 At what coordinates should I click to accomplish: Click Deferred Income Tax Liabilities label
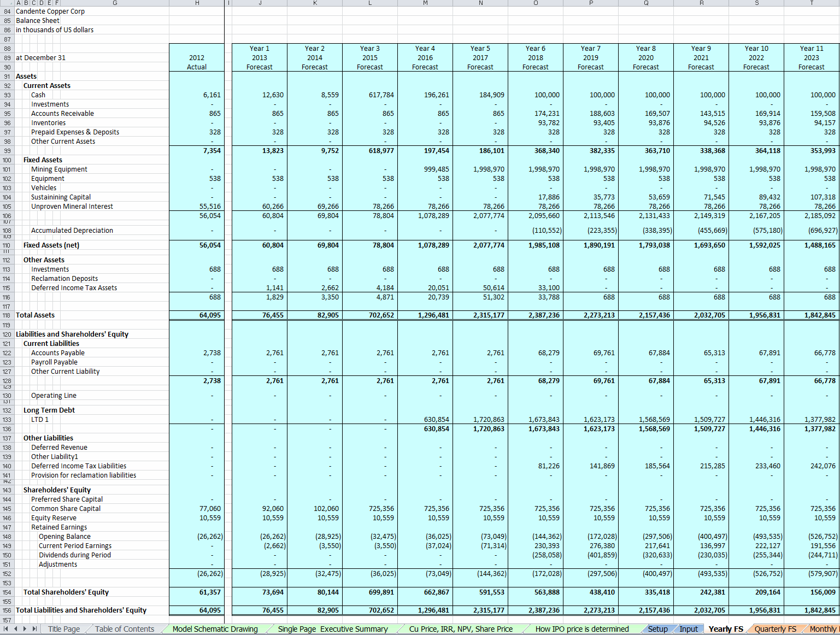click(79, 466)
